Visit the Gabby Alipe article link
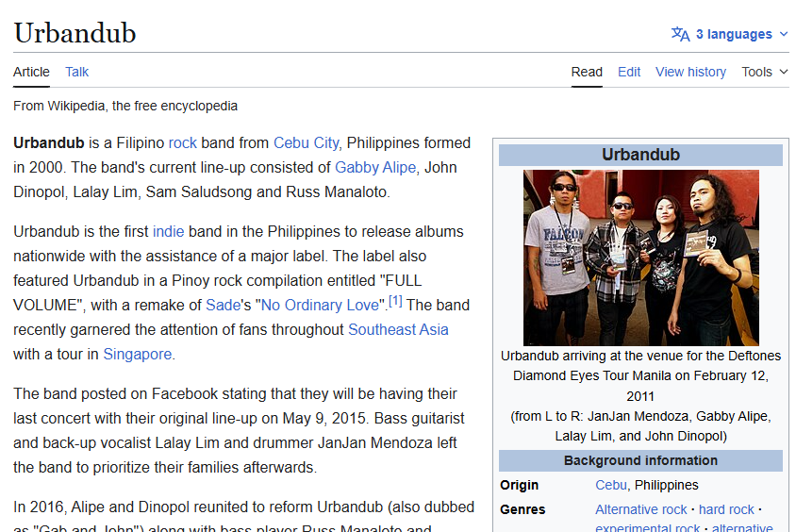Viewport: 796px width, 532px height. pyautogui.click(x=375, y=168)
